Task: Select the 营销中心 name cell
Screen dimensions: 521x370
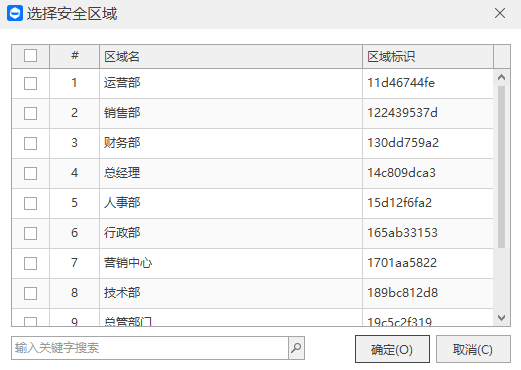Action: coord(231,263)
